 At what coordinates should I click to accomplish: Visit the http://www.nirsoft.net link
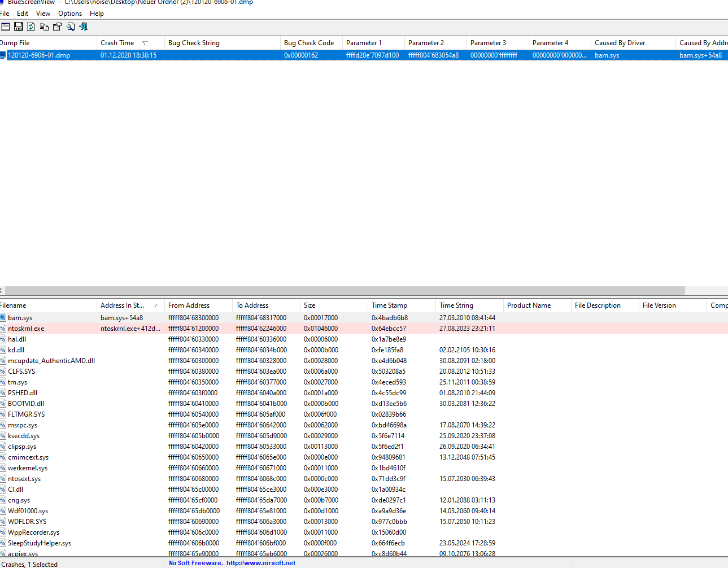pos(261,563)
